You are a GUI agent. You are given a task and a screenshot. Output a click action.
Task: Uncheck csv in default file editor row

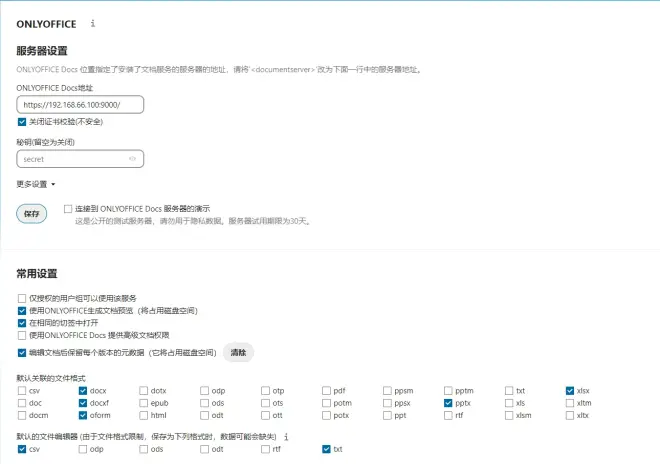[x=22, y=449]
